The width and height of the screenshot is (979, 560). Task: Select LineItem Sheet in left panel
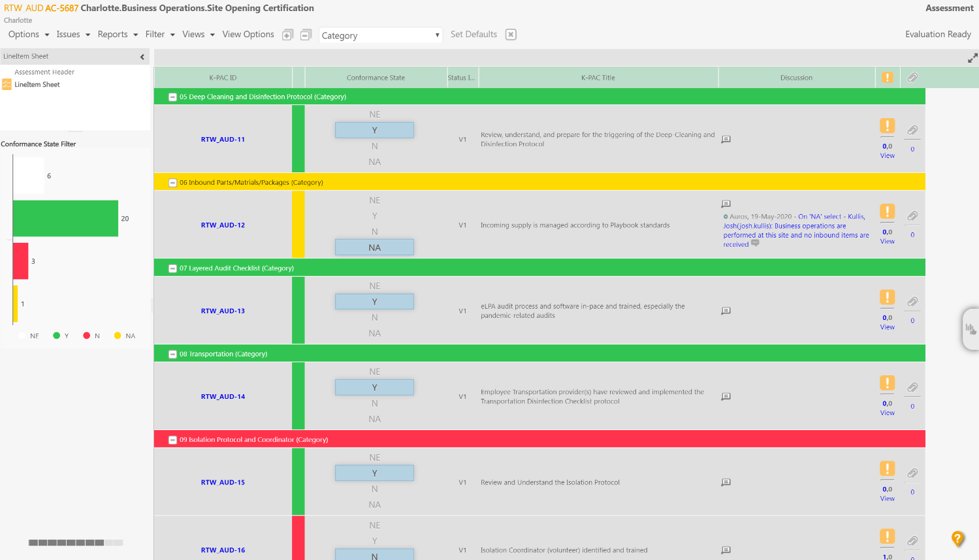coord(37,85)
